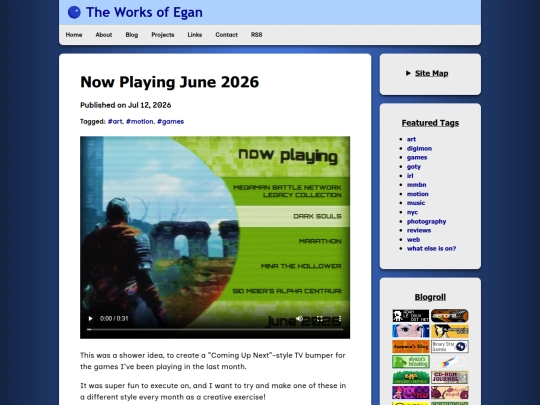
Task: Open the orange Autumn's Blog badge
Action: (411, 346)
